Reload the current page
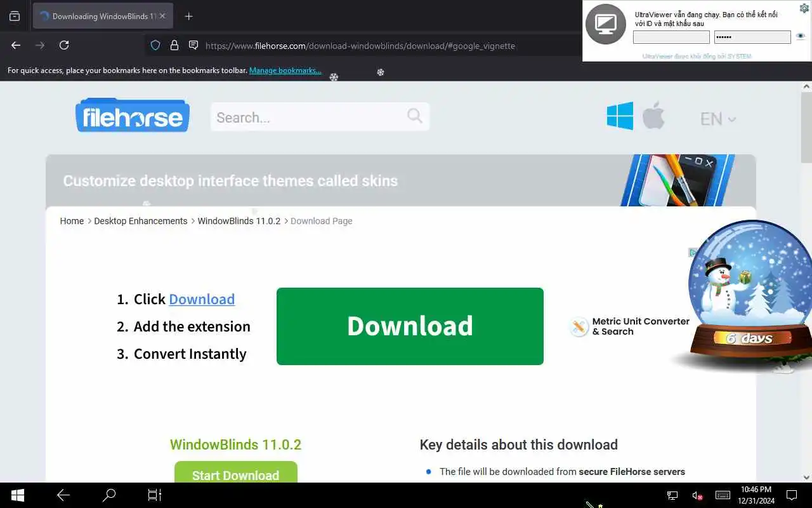This screenshot has height=508, width=812. [64, 45]
